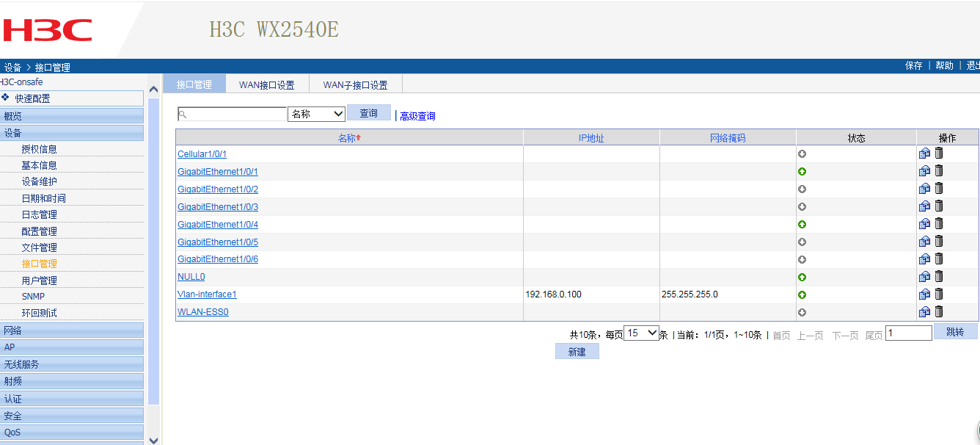This screenshot has width=980, height=445.
Task: Click trash icon in GigabitEthernet1/0/4 row
Action: pyautogui.click(x=939, y=223)
